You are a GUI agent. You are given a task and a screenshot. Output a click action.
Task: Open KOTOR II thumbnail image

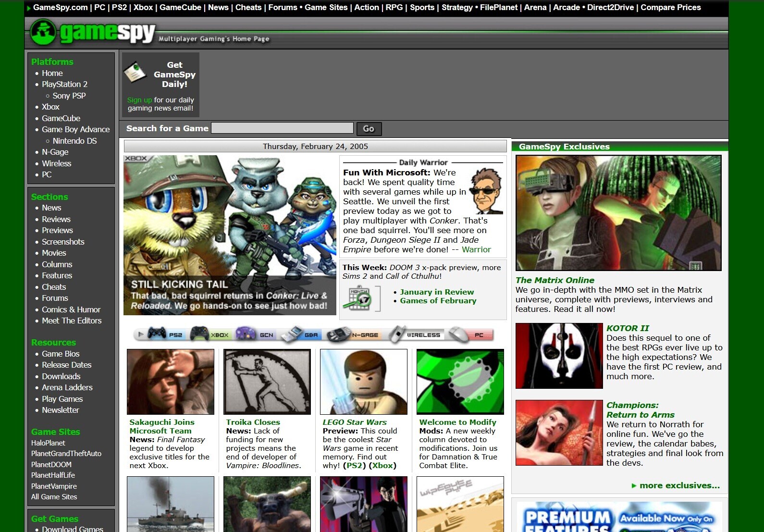(x=559, y=356)
